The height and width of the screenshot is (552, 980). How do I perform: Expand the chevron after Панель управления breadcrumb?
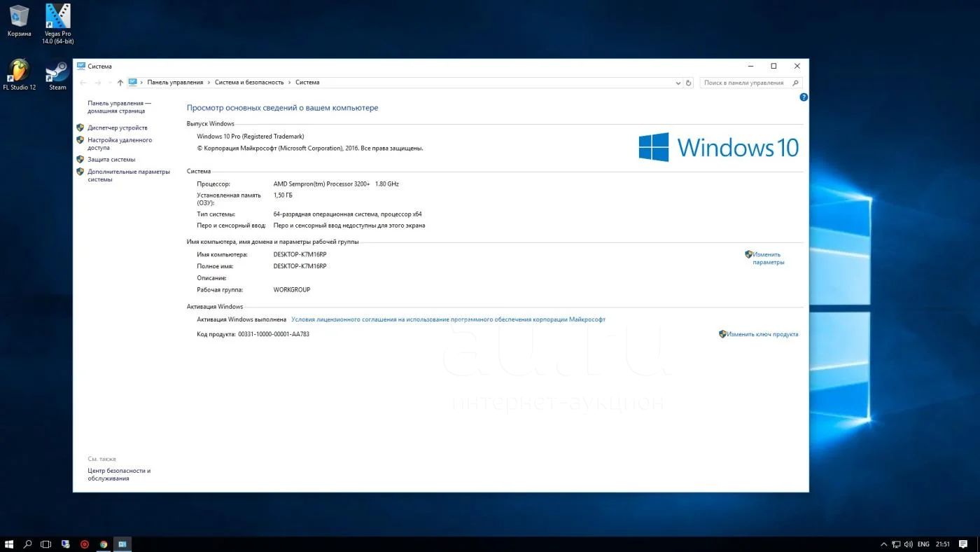point(209,83)
